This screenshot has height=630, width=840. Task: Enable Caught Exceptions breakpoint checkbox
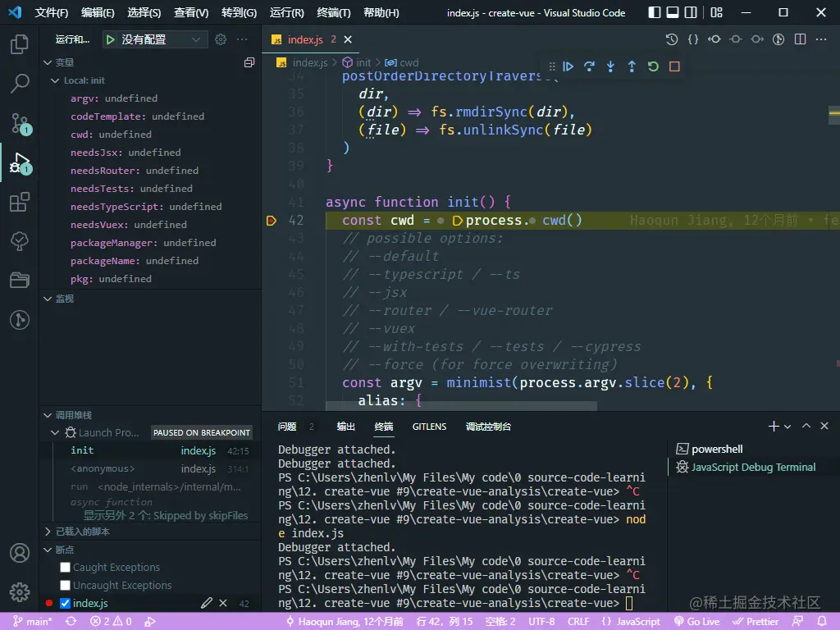coord(66,568)
